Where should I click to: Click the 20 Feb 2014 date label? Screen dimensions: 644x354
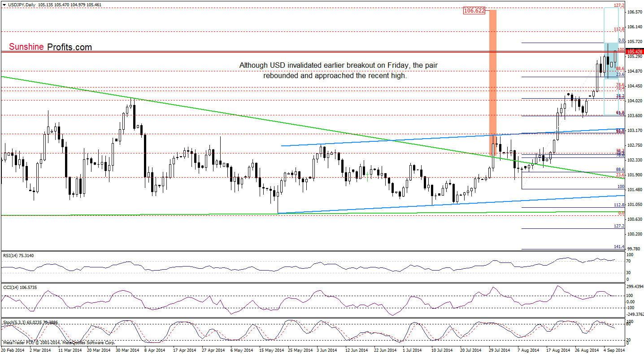[13, 350]
